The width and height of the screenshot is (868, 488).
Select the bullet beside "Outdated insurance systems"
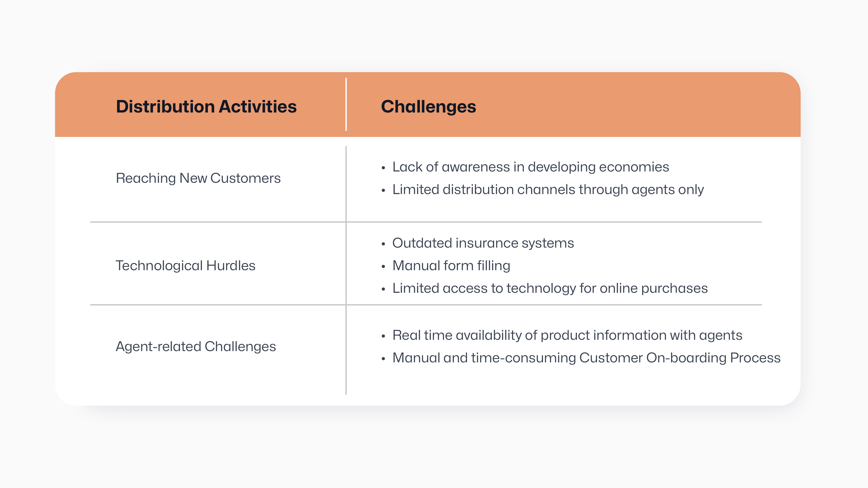pos(383,244)
